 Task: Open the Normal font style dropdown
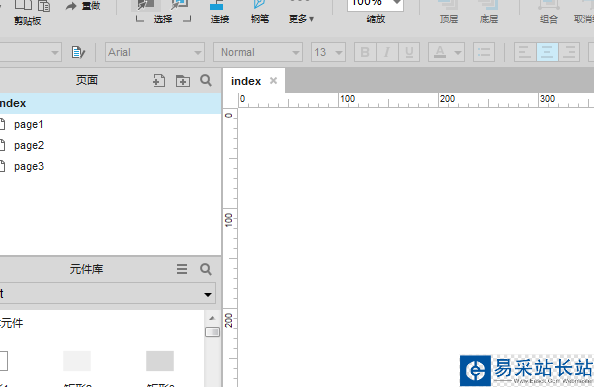point(258,52)
